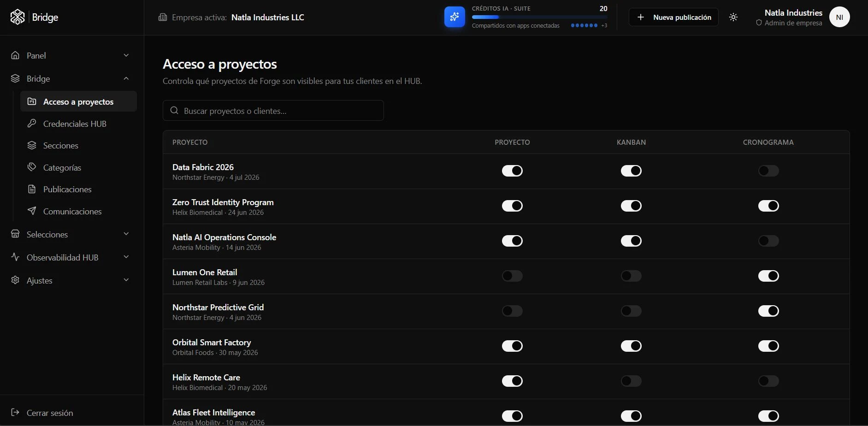Click the Panel home icon
868x426 pixels.
(15, 55)
